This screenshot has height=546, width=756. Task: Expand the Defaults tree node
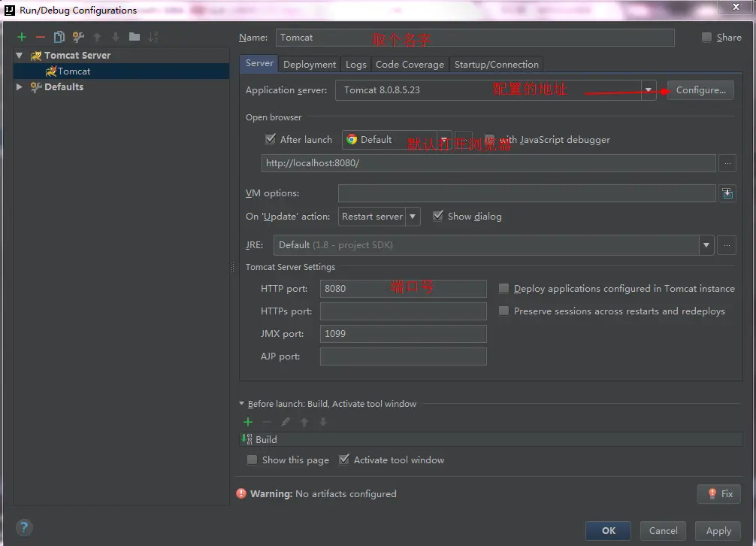(x=20, y=86)
